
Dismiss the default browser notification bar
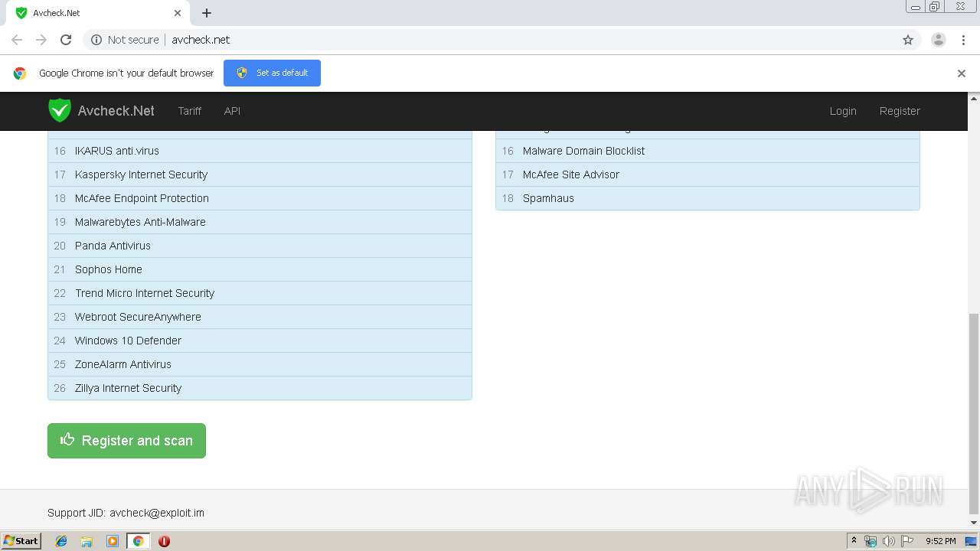pyautogui.click(x=962, y=73)
